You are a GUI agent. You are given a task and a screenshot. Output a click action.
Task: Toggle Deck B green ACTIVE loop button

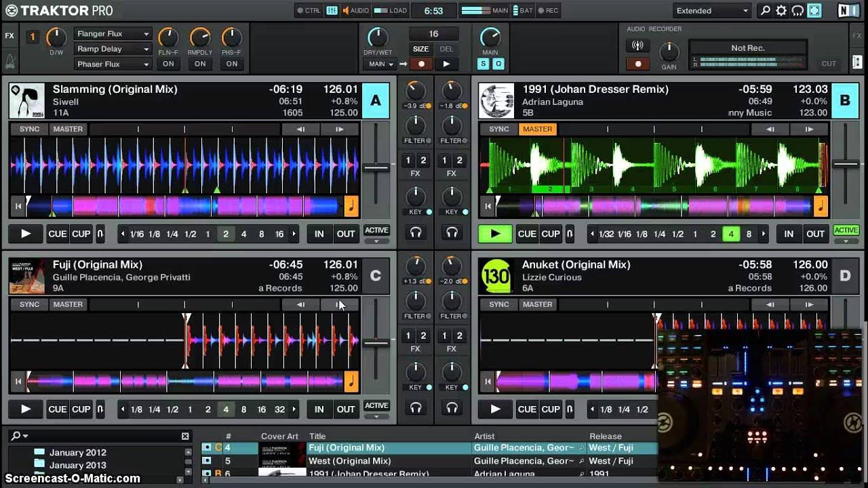846,230
